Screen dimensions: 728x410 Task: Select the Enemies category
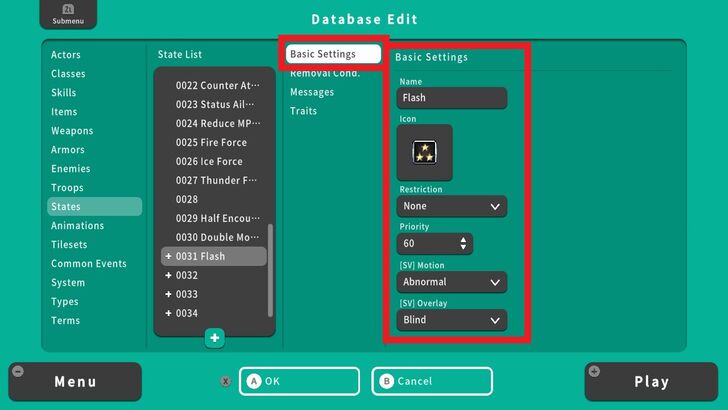tap(71, 169)
